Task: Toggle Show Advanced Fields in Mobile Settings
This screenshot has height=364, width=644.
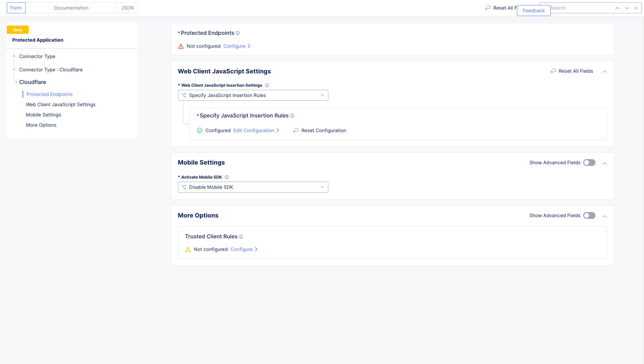Action: pos(589,163)
